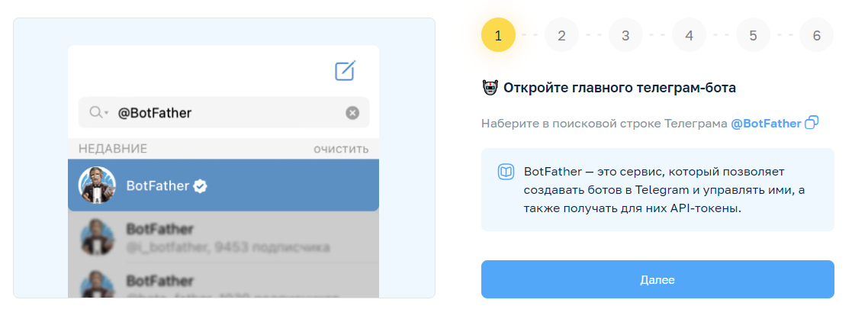Go to step 2
Screen dimensions: 868x319
coord(561,35)
